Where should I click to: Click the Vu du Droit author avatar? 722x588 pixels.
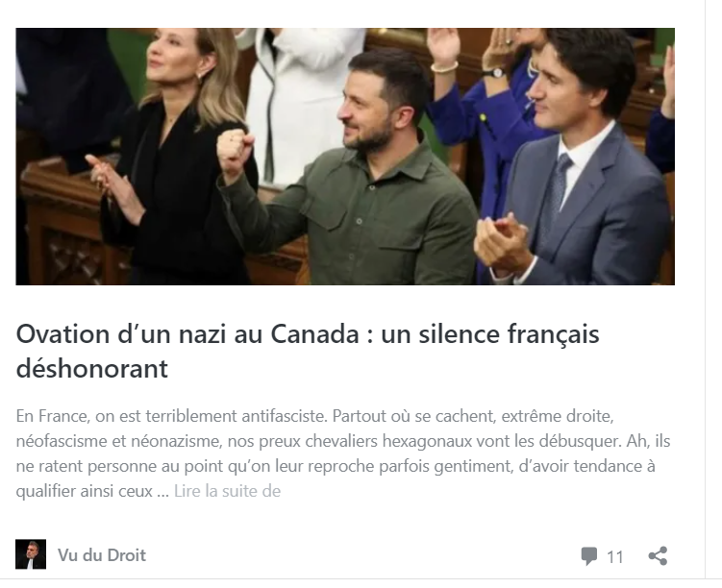click(x=31, y=554)
